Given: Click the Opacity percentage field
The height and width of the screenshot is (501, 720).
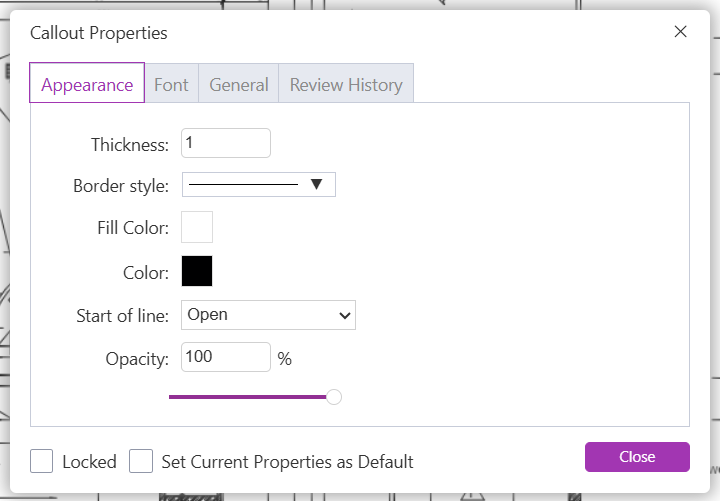Looking at the screenshot, I should tap(226, 357).
